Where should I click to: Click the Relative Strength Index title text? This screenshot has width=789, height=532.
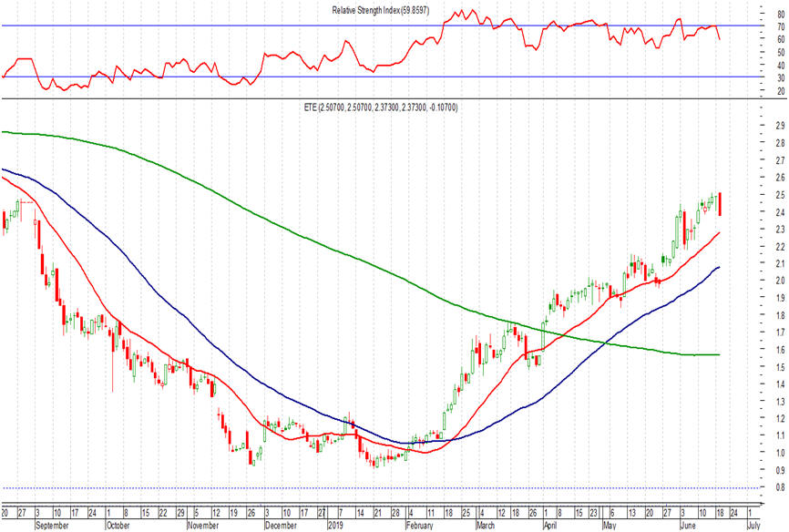click(381, 10)
